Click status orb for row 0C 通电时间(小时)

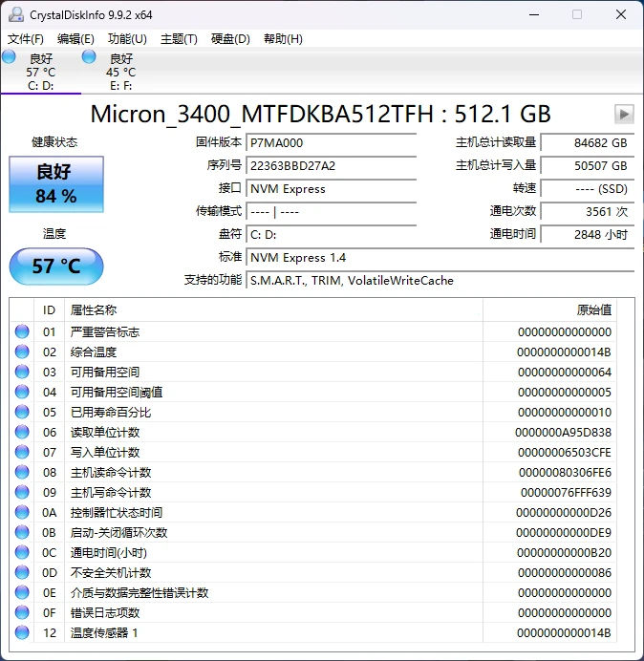[22, 552]
